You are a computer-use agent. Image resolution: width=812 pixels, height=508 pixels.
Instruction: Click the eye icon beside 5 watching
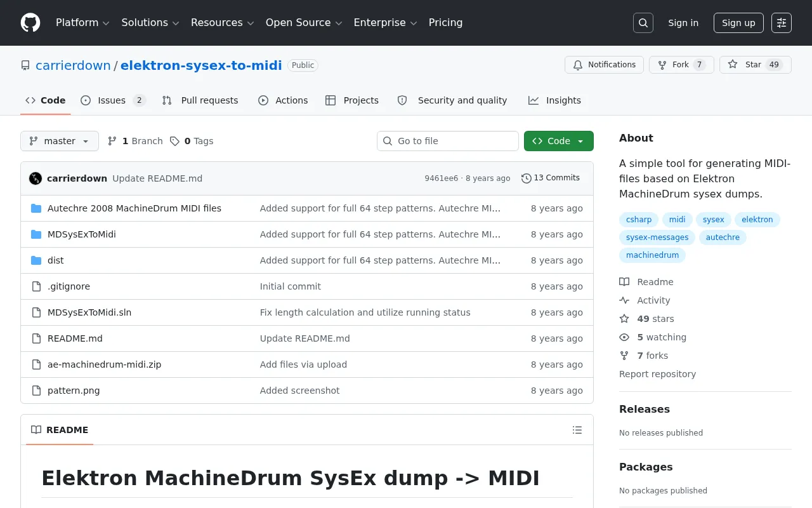coord(624,337)
